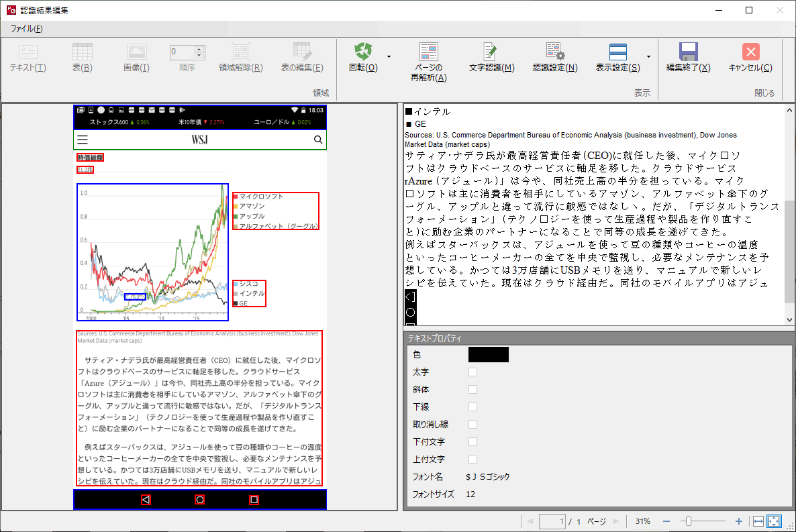Check the 上付文字 superscript checkbox
The width and height of the screenshot is (796, 532).
pos(472,459)
